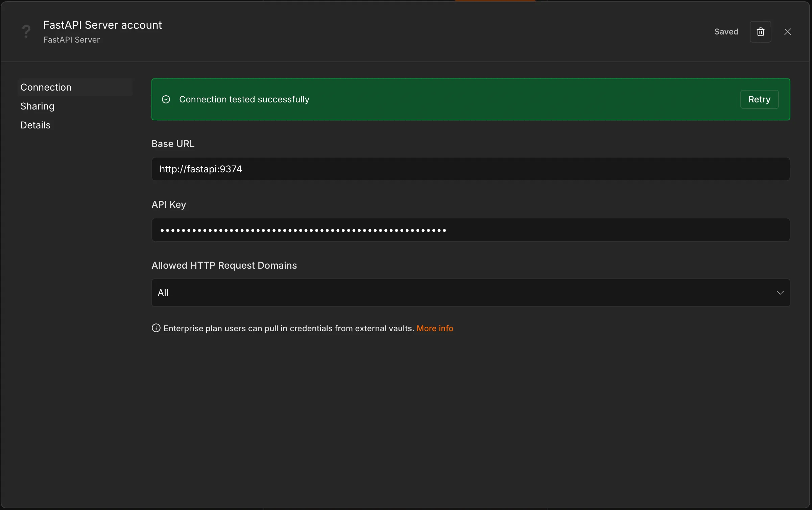Viewport: 812px width, 510px height.
Task: Click the Saved status text
Action: [x=726, y=32]
